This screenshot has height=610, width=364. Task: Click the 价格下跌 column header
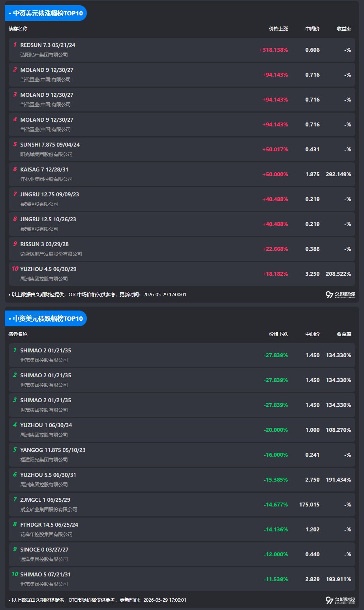[x=278, y=334]
